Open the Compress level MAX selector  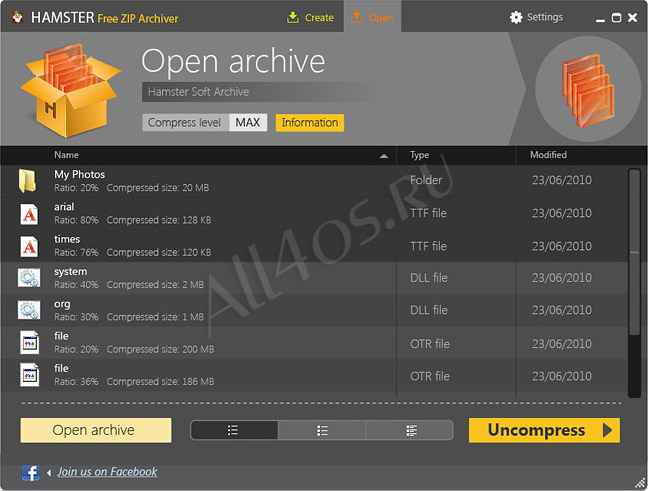205,122
